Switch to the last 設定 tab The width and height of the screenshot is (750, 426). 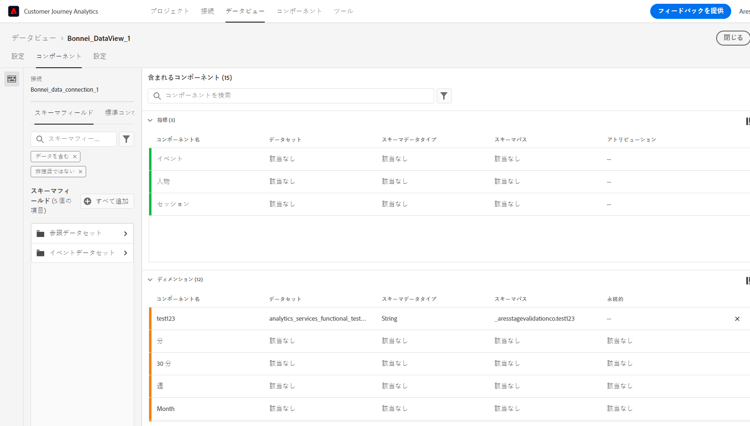99,56
